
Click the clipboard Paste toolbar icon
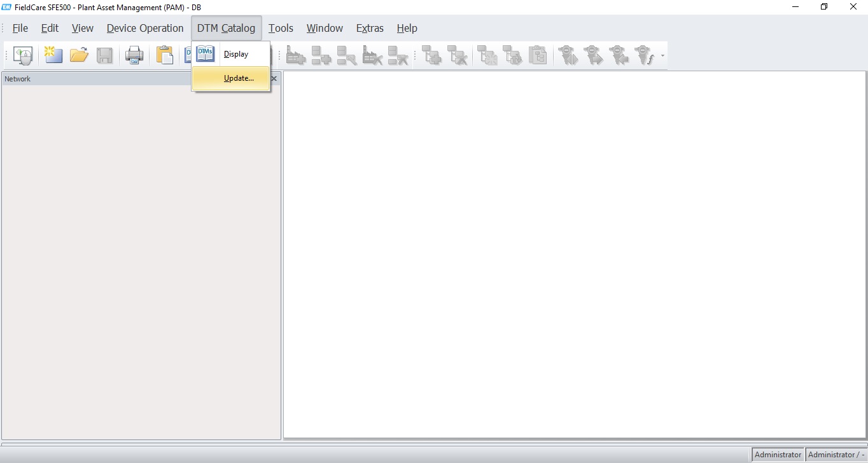165,55
